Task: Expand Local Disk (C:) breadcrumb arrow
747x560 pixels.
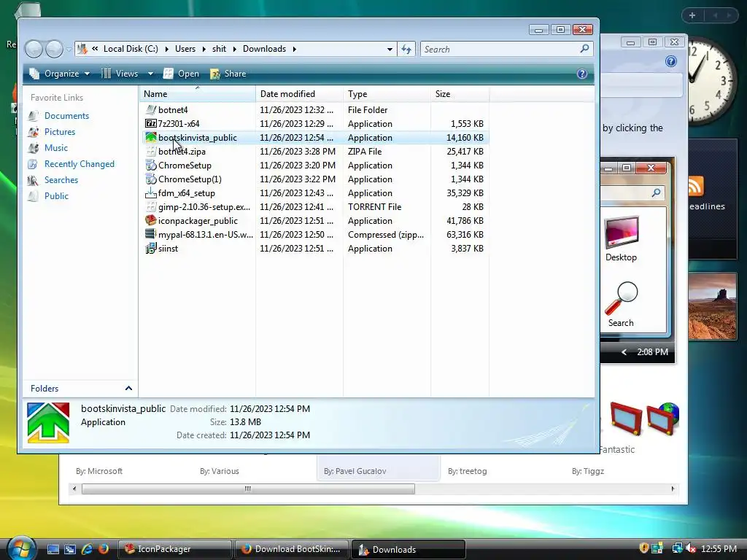Action: [167, 49]
